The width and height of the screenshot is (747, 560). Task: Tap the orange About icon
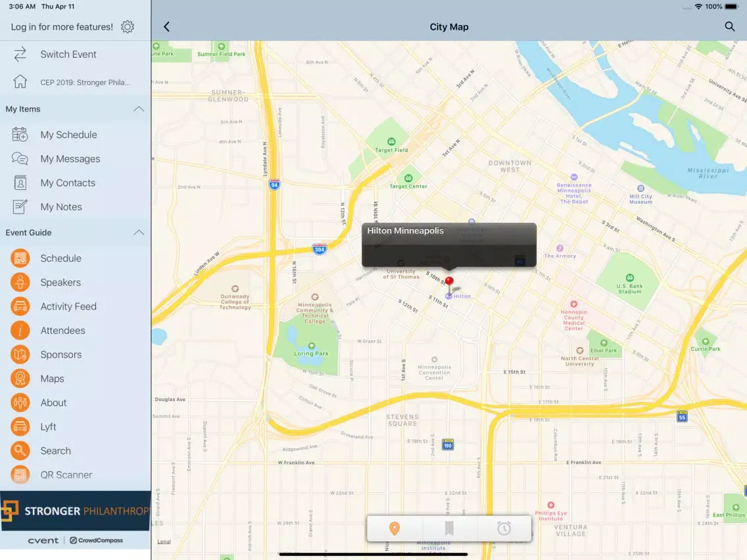pyautogui.click(x=20, y=402)
